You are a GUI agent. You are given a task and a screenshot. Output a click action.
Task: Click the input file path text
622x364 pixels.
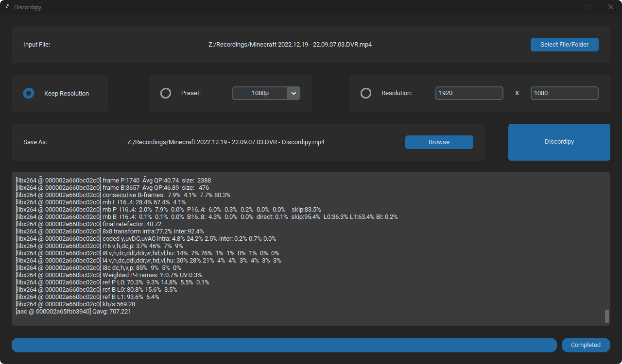click(x=290, y=45)
